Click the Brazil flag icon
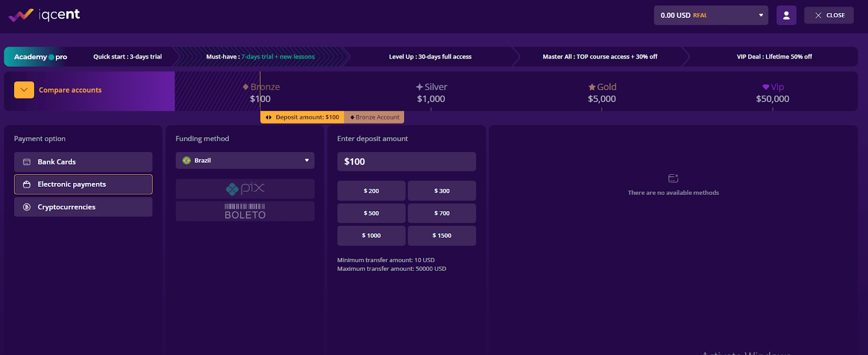The width and height of the screenshot is (868, 355). point(187,160)
